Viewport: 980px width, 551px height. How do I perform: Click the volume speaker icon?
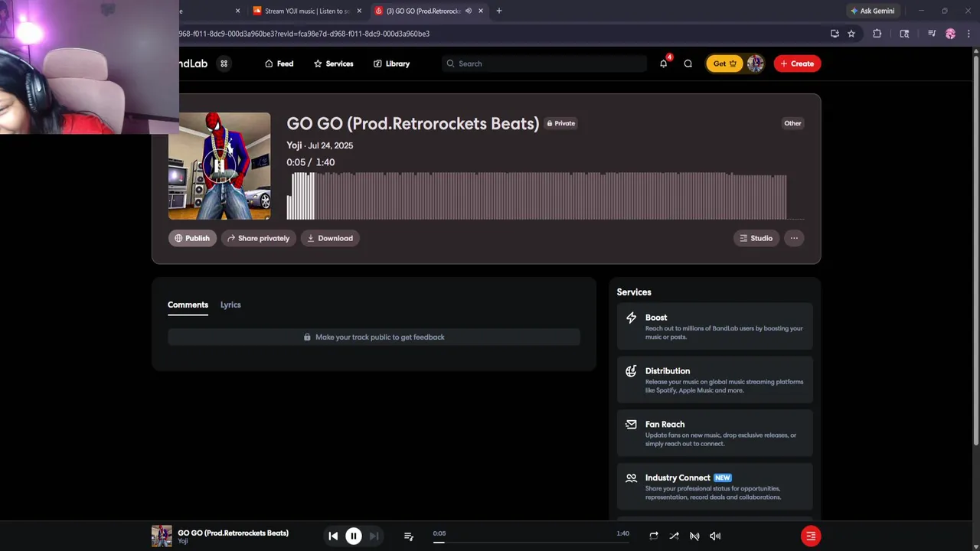(715, 536)
